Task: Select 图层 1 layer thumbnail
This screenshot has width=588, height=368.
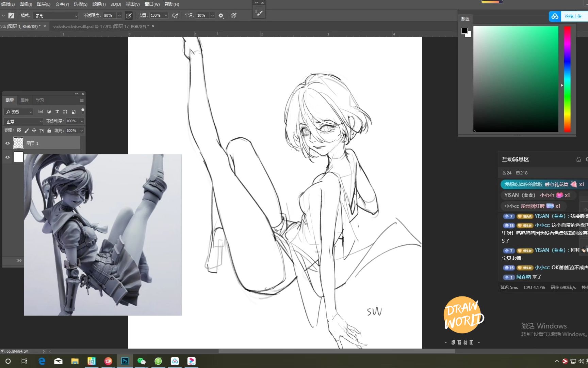Action: (18, 143)
